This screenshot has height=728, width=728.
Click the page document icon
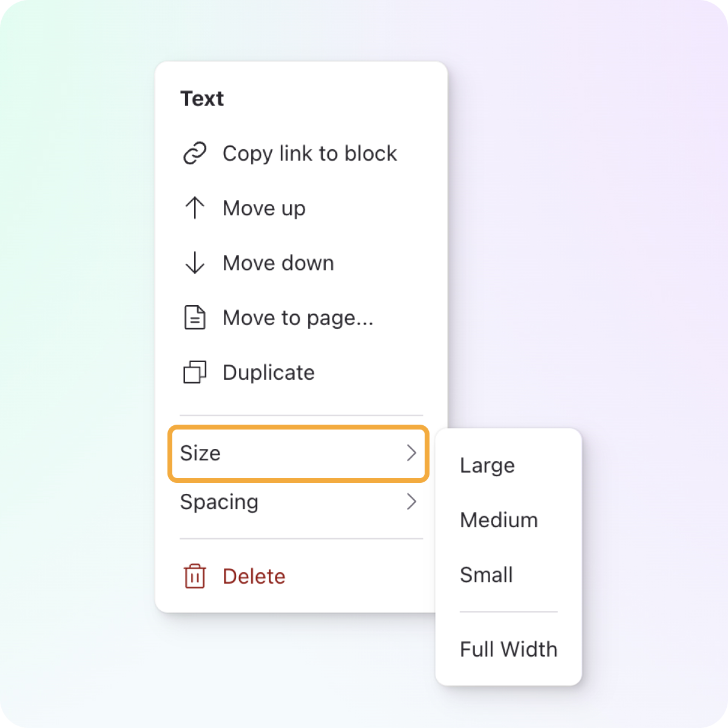195,317
